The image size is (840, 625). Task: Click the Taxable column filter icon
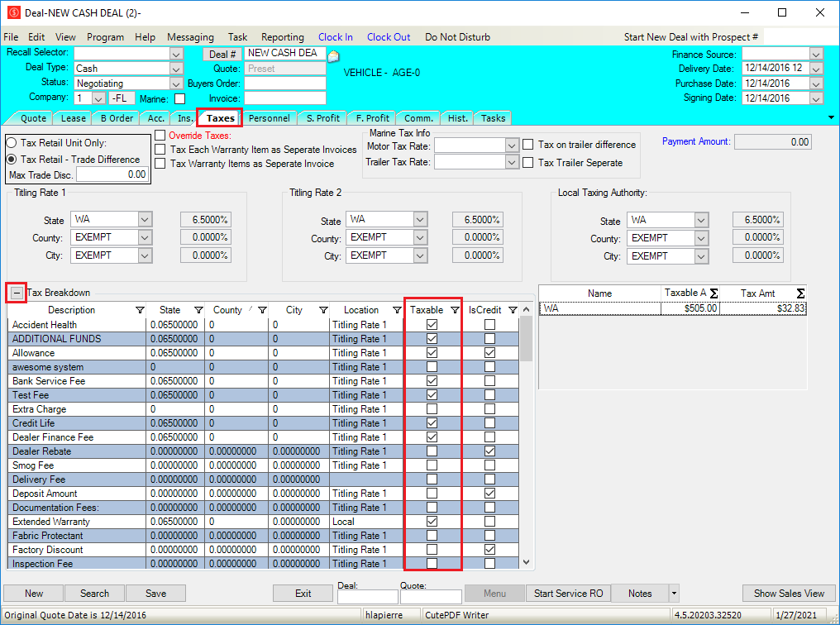455,310
